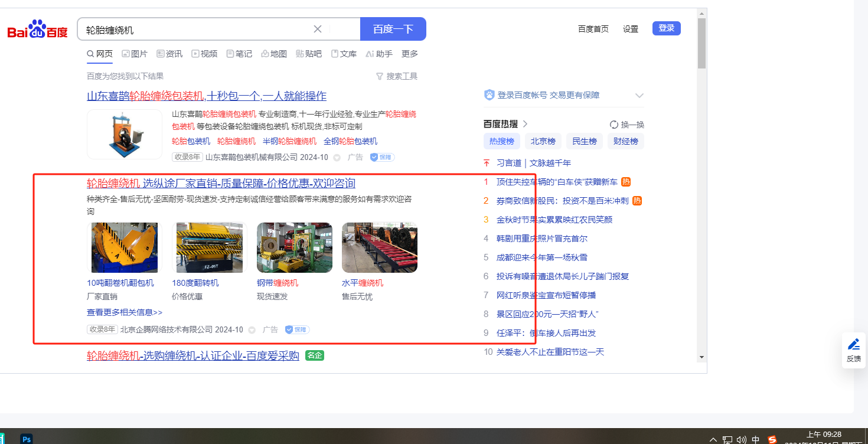Screen dimensions: 868x444
Task: Open hot search 金秋时节果实累累映红农民笑颜
Action: 554,220
